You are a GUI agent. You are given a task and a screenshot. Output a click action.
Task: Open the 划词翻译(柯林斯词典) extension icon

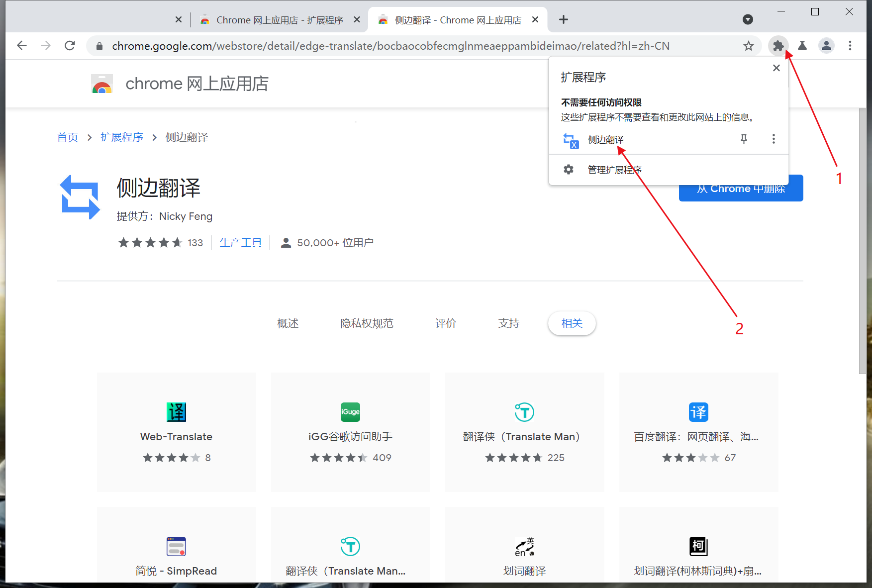tap(698, 546)
